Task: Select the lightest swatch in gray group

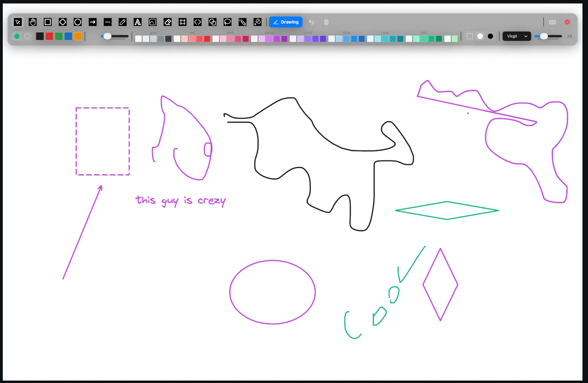Action: 138,39
